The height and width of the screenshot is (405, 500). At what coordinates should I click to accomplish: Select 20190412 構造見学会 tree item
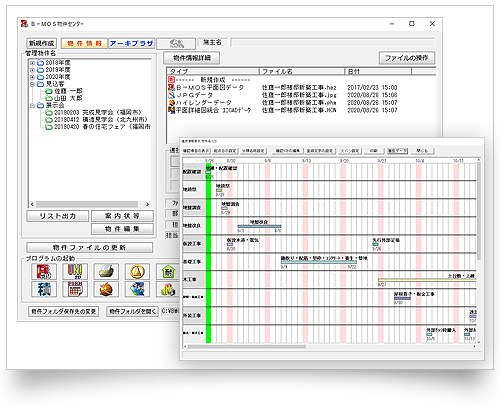coord(101,120)
